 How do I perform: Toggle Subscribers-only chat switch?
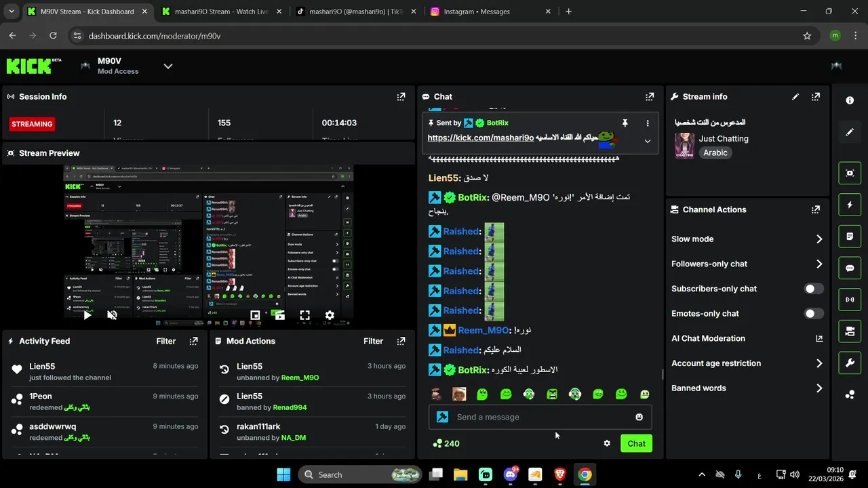pos(814,289)
